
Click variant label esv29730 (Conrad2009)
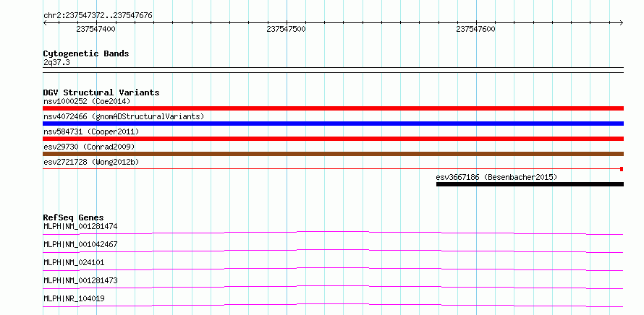point(89,147)
